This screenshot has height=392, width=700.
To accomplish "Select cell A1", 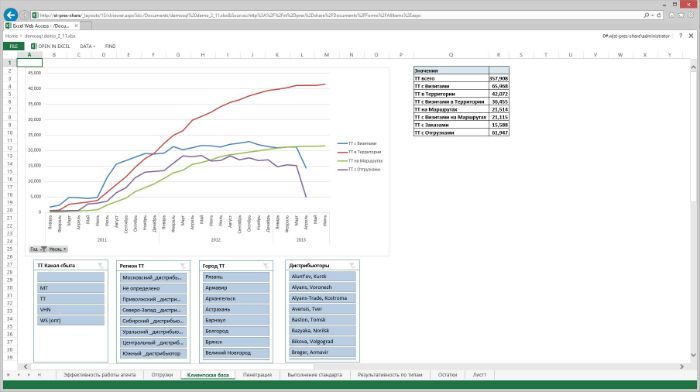I will coord(29,63).
